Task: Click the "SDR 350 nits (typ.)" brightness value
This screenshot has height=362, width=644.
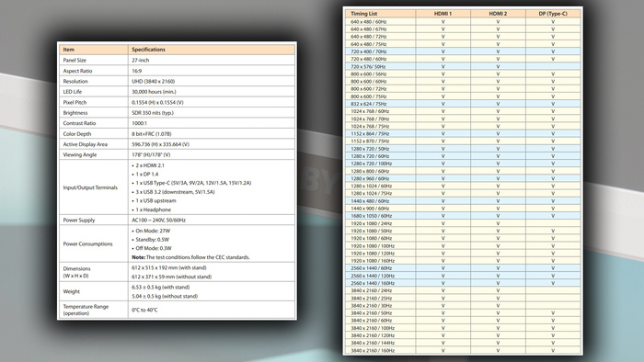Action: 153,113
